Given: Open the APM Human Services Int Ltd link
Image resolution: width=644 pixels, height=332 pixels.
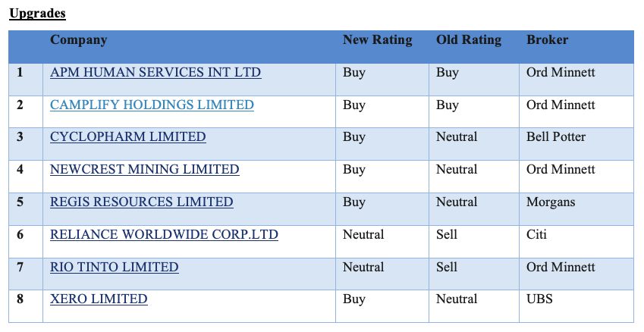Looking at the screenshot, I should click(156, 73).
